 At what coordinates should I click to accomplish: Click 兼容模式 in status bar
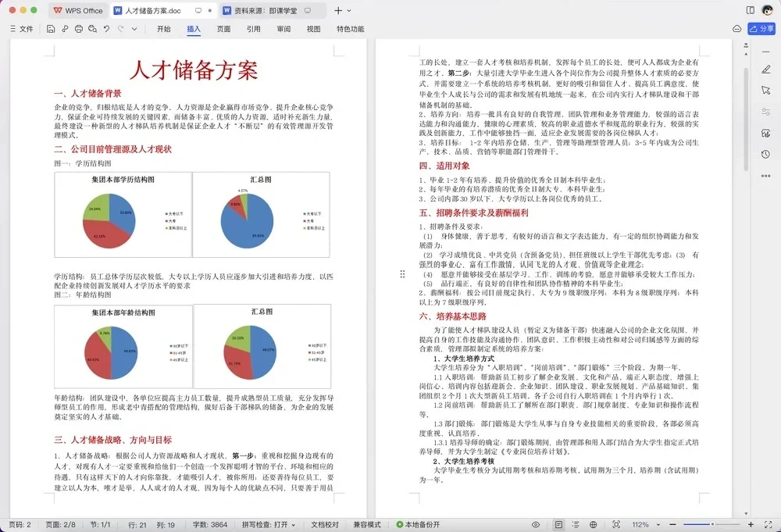pos(367,524)
